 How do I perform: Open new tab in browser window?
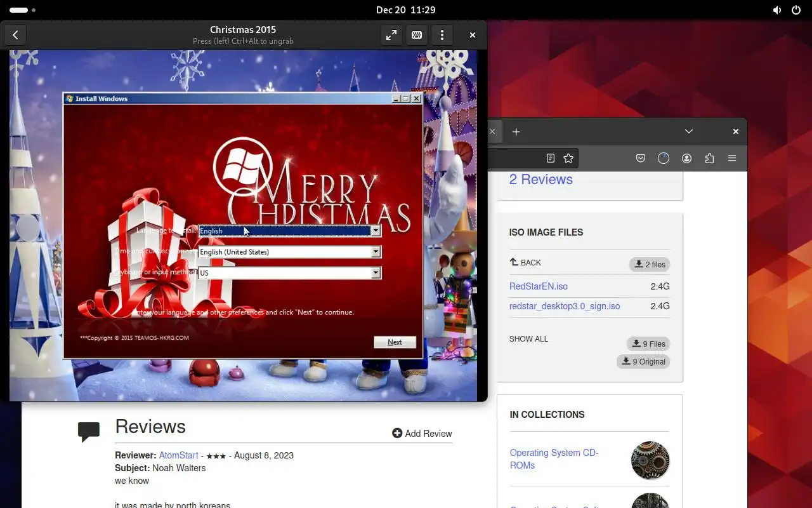click(516, 132)
